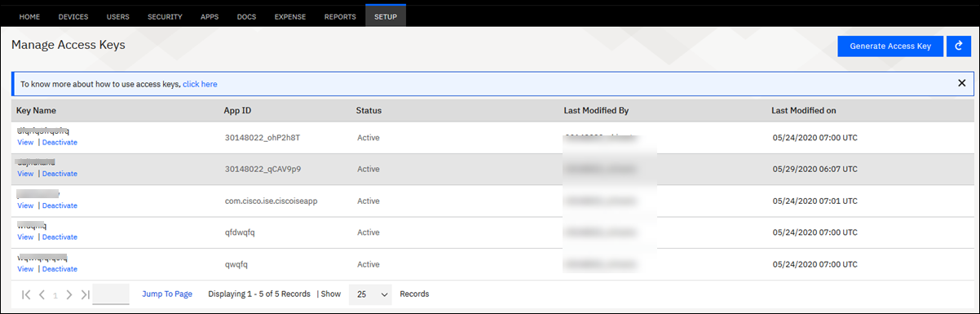Open the records per page dropdown
The image size is (980, 314).
click(x=370, y=294)
